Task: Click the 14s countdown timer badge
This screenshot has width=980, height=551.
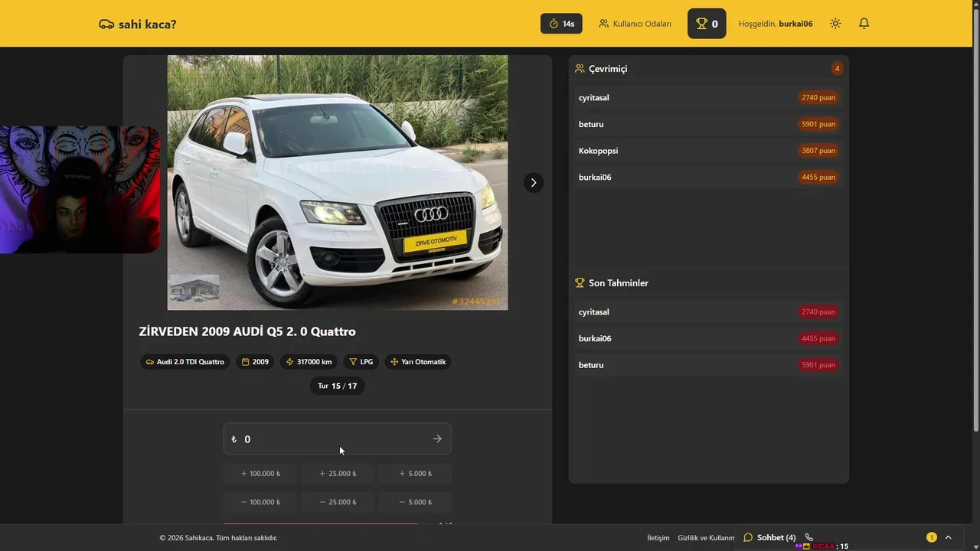Action: point(561,24)
